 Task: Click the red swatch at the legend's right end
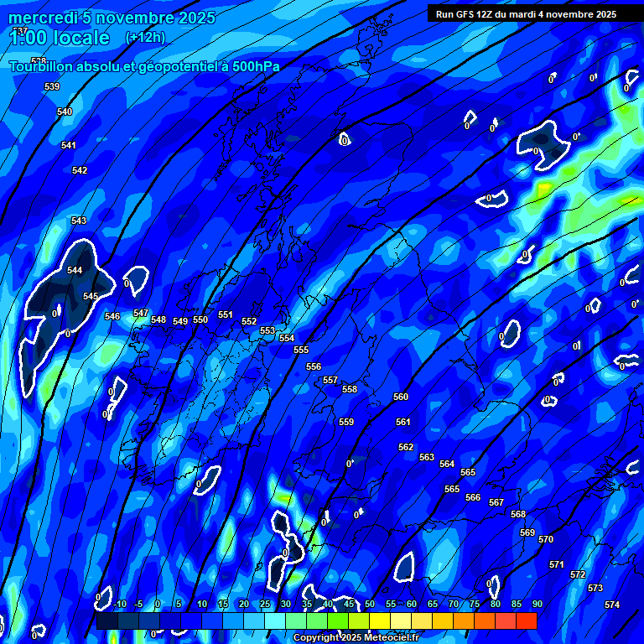pos(526,621)
